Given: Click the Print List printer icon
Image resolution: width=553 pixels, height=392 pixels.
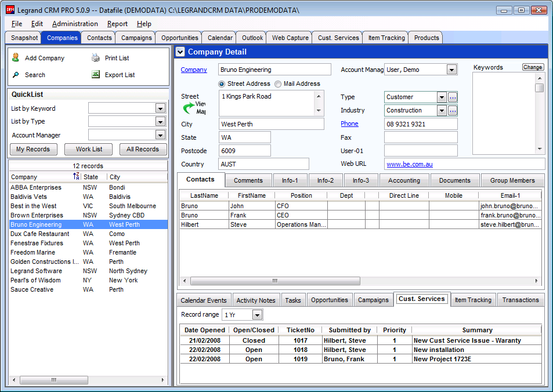Looking at the screenshot, I should (x=96, y=57).
